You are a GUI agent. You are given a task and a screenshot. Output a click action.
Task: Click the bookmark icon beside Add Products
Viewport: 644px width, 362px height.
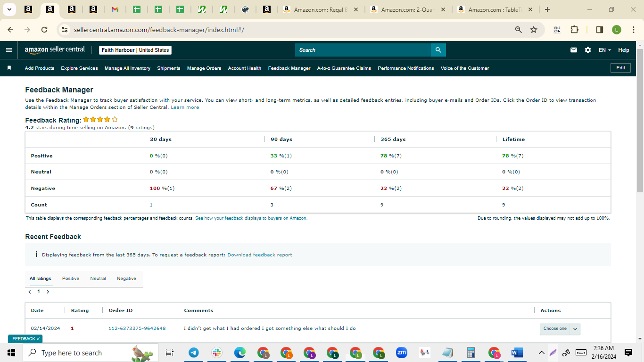[9, 68]
